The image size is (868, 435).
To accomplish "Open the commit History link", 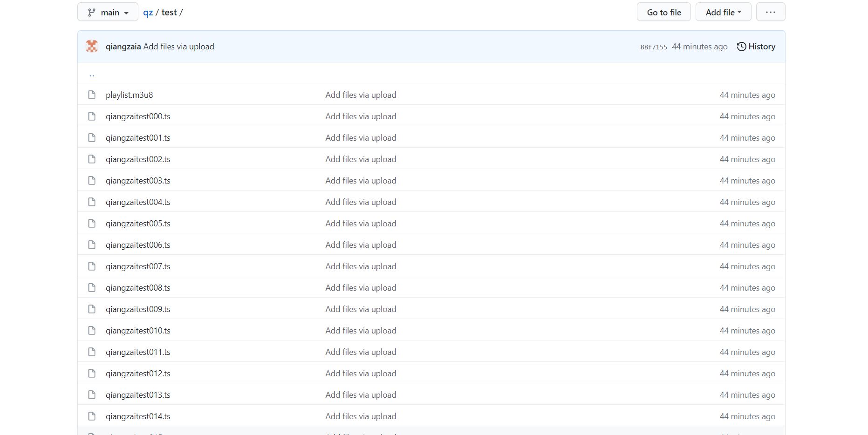I will tap(756, 47).
